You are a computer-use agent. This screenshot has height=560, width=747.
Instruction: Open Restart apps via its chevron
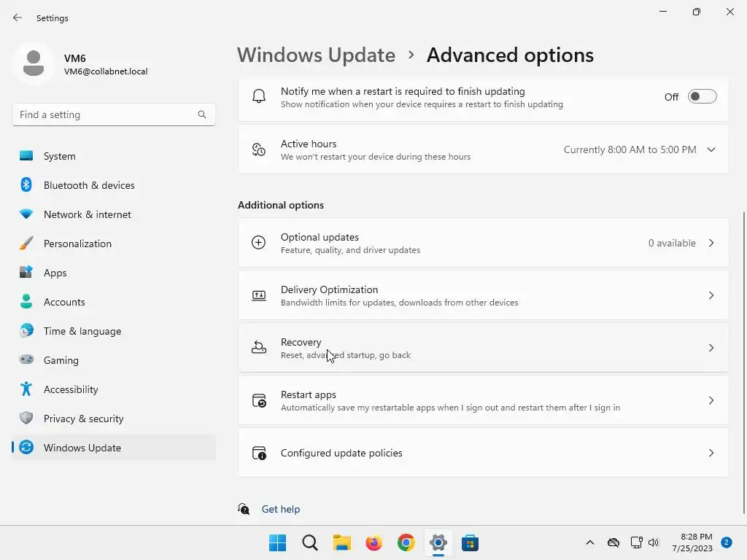[711, 400]
